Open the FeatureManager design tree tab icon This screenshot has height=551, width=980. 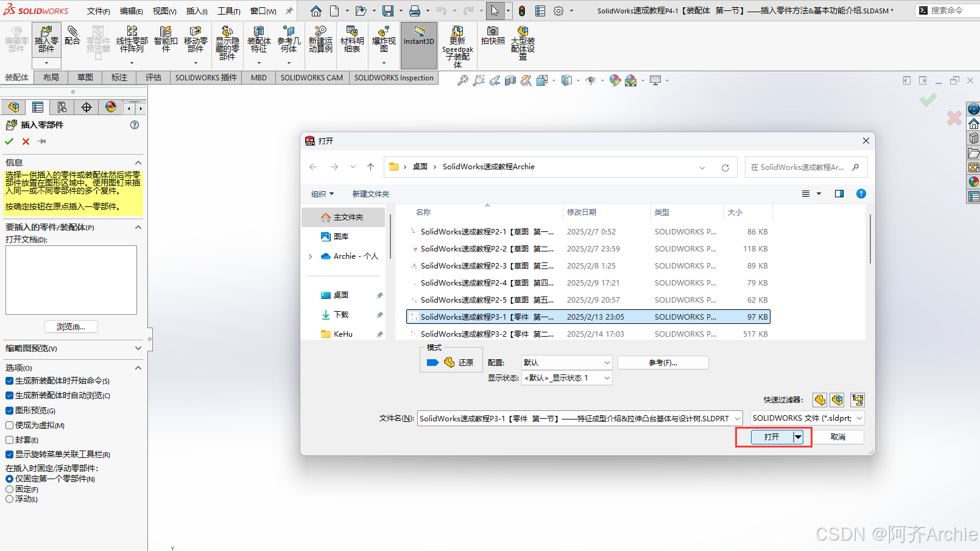(13, 108)
